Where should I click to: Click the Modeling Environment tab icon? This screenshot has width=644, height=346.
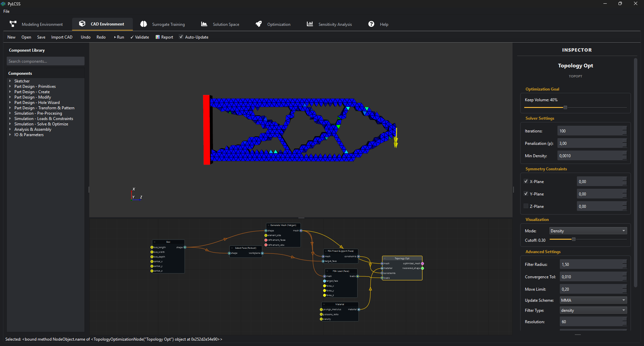point(13,24)
